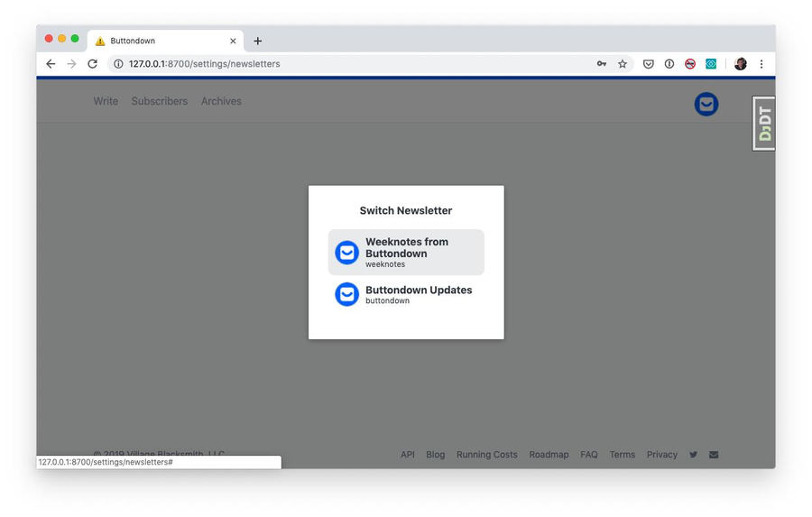
Task: Click the email envelope icon in footer
Action: pyautogui.click(x=714, y=455)
